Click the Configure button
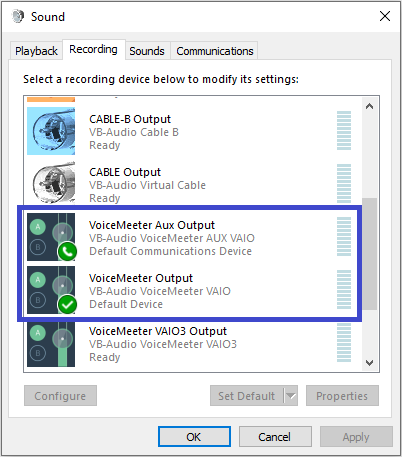This screenshot has height=457, width=402. (x=60, y=396)
